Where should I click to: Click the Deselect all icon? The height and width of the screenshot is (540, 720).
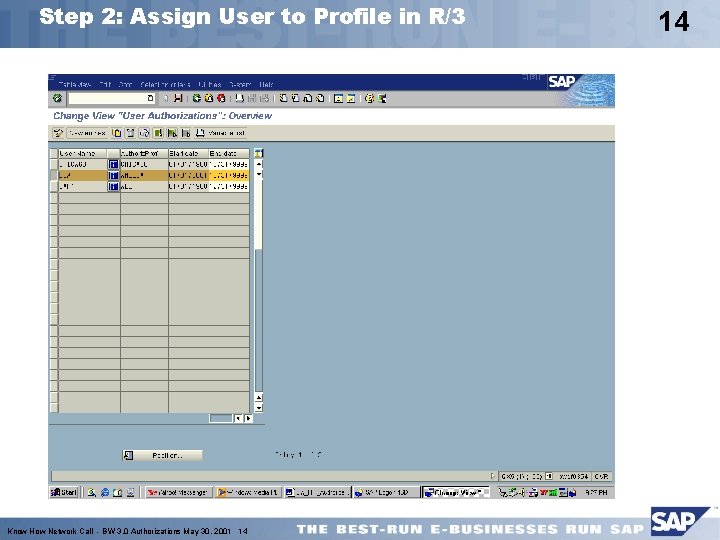(186, 133)
